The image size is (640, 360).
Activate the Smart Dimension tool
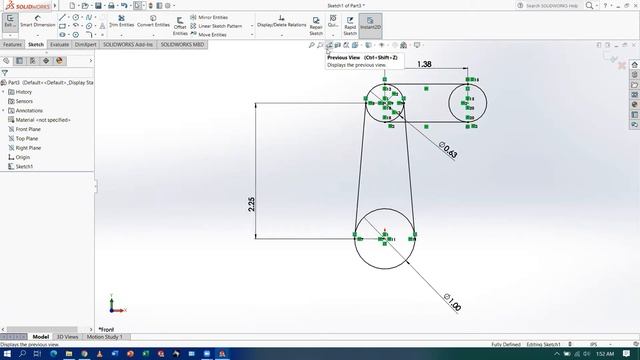37,22
